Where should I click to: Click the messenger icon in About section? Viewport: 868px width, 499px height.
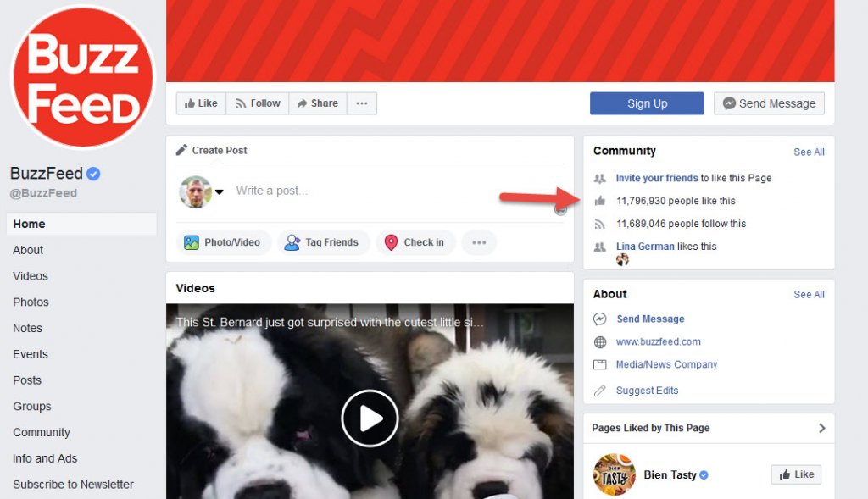(600, 319)
